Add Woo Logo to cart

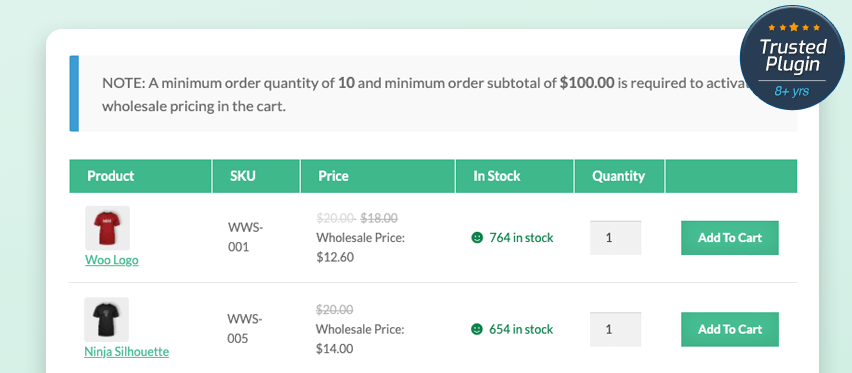[730, 238]
